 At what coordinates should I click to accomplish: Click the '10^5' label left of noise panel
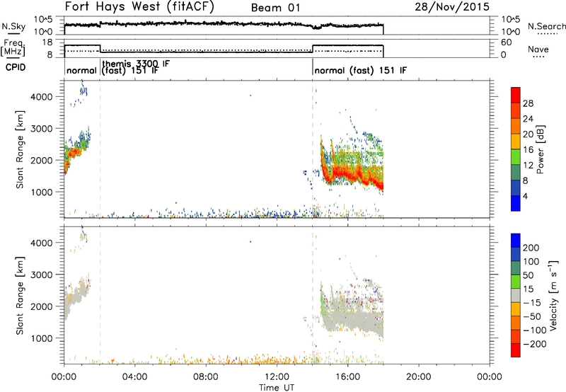(44, 20)
